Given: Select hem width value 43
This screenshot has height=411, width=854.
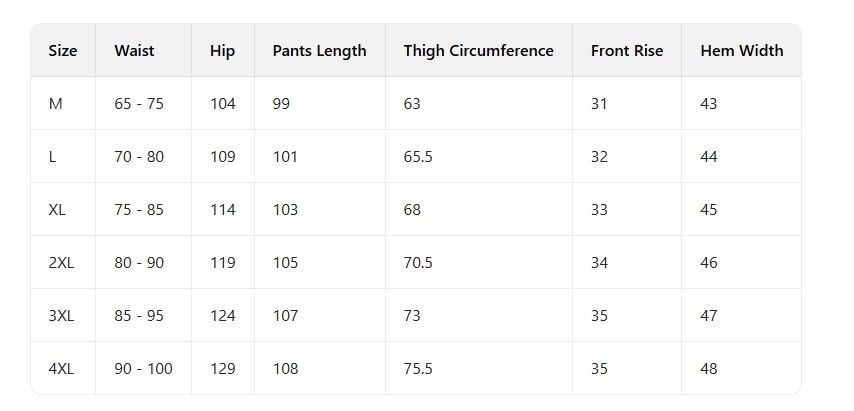Looking at the screenshot, I should (x=709, y=104).
